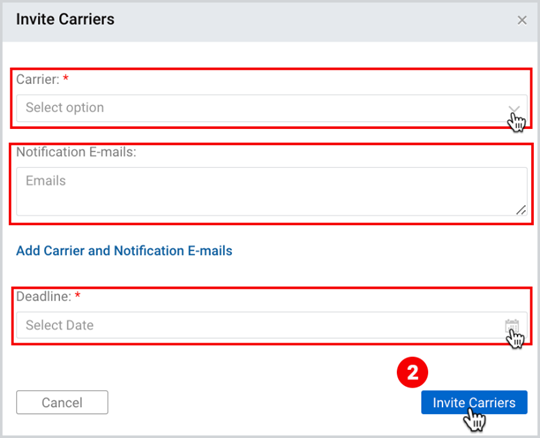Click the blue Invite Carriers button
Screen dimensions: 540x438
[474, 402]
